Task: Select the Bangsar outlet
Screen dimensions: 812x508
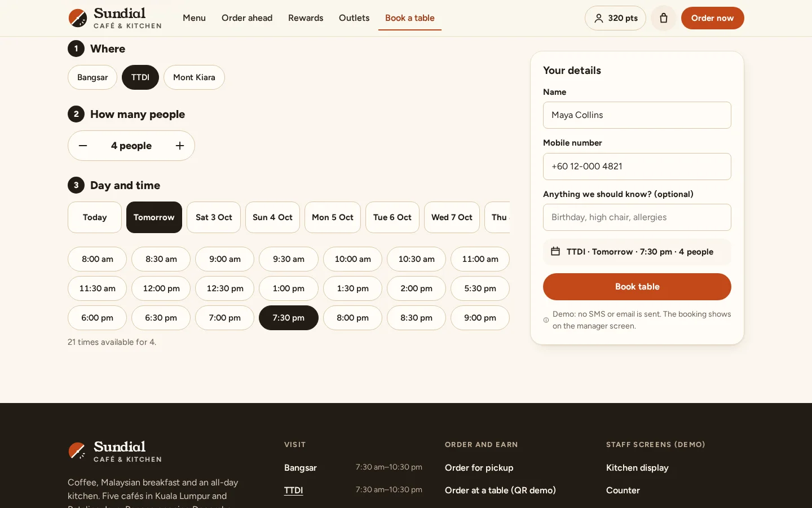Action: [x=92, y=77]
